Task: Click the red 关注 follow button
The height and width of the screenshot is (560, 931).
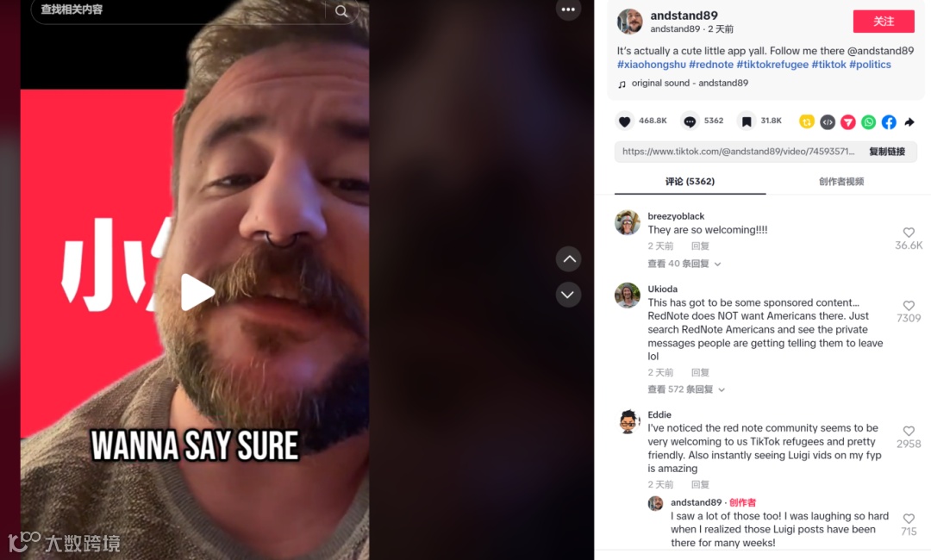Action: click(x=884, y=22)
